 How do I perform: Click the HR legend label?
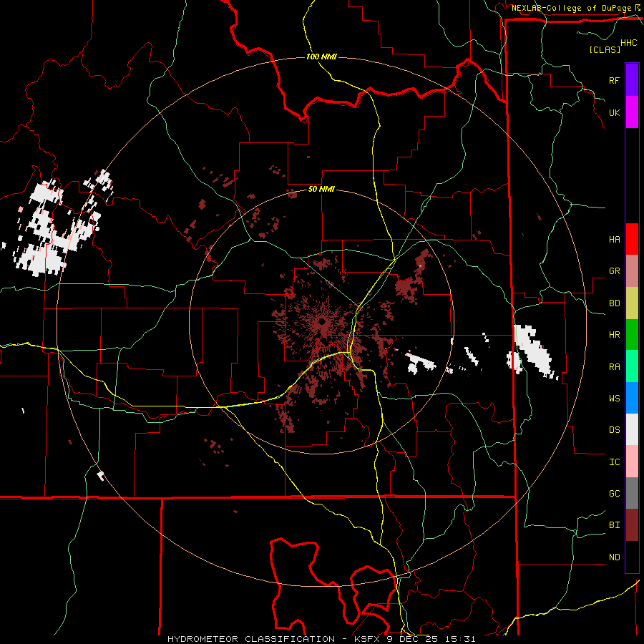pyautogui.click(x=614, y=335)
